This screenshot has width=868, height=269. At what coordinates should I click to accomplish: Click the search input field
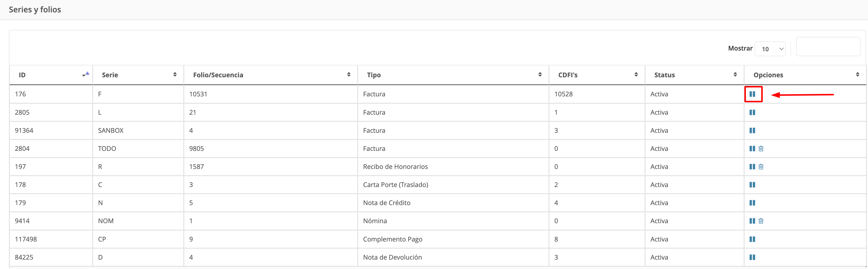[828, 47]
